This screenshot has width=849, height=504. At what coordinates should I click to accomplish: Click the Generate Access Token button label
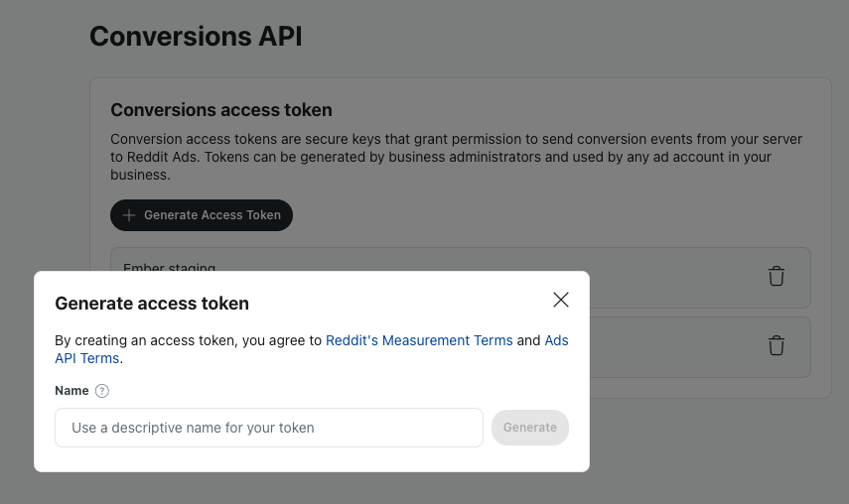[212, 215]
